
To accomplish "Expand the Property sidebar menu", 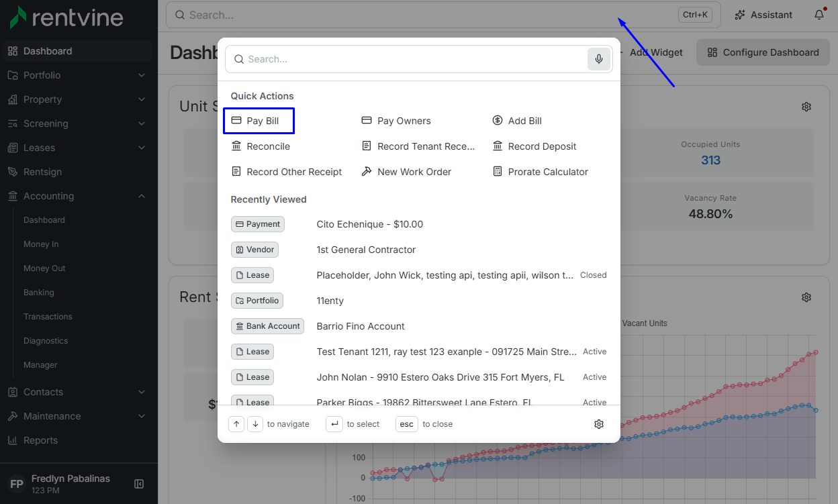I will (x=79, y=99).
